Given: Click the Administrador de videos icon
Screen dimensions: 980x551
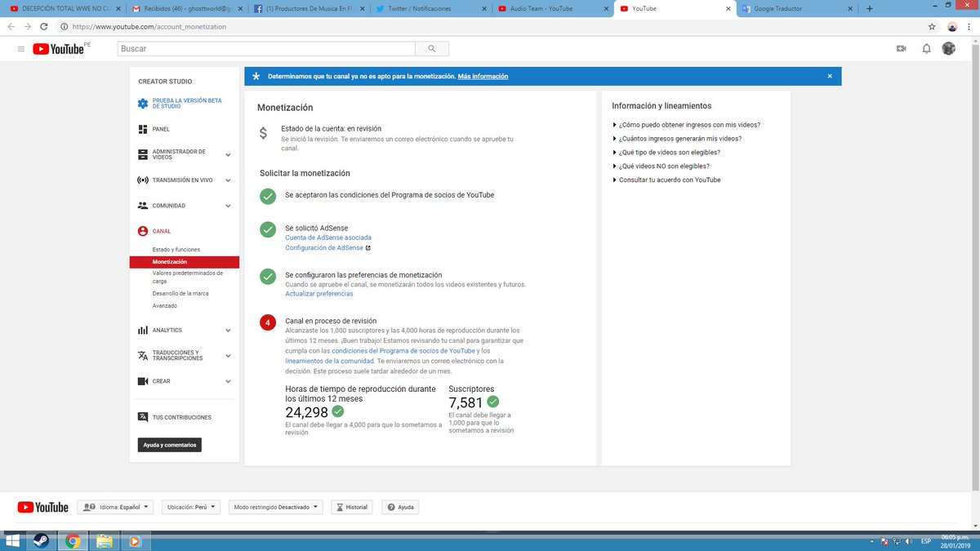Looking at the screenshot, I should pos(143,154).
